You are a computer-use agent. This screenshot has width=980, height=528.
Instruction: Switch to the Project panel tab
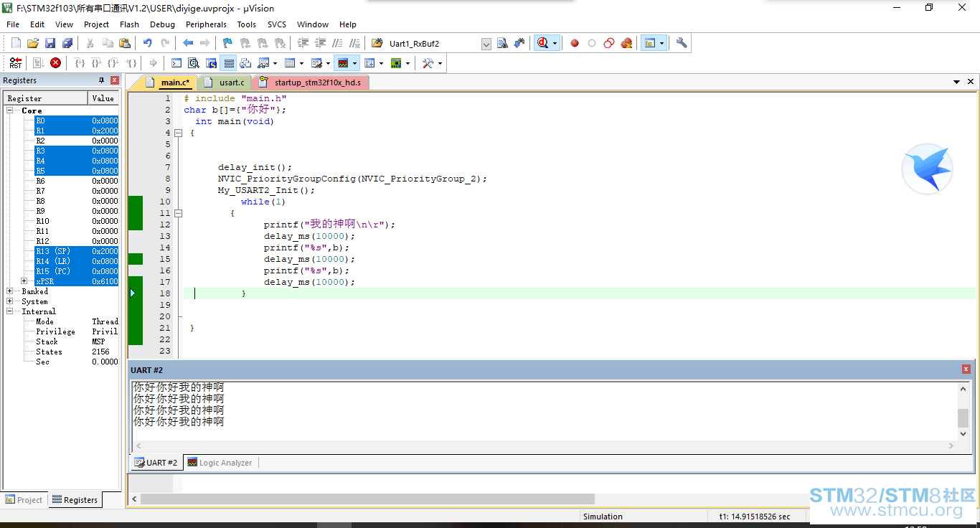[24, 500]
